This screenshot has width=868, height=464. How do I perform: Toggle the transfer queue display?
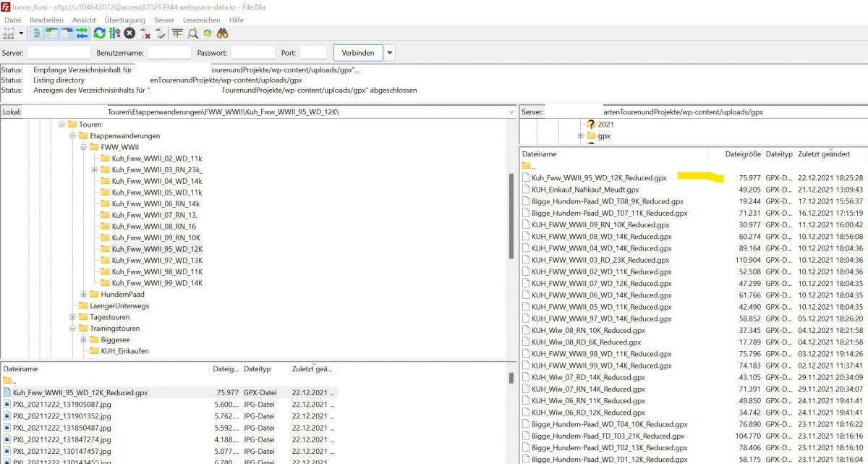[x=82, y=33]
